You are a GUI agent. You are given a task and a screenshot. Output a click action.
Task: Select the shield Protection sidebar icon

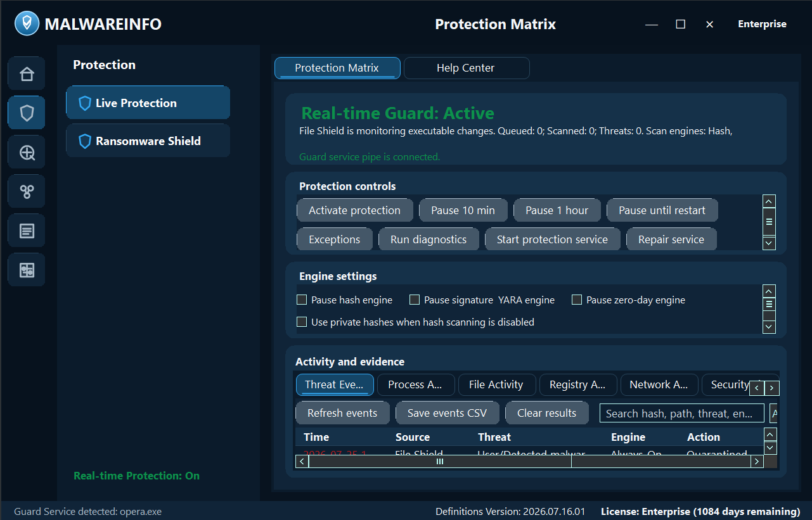(x=27, y=113)
